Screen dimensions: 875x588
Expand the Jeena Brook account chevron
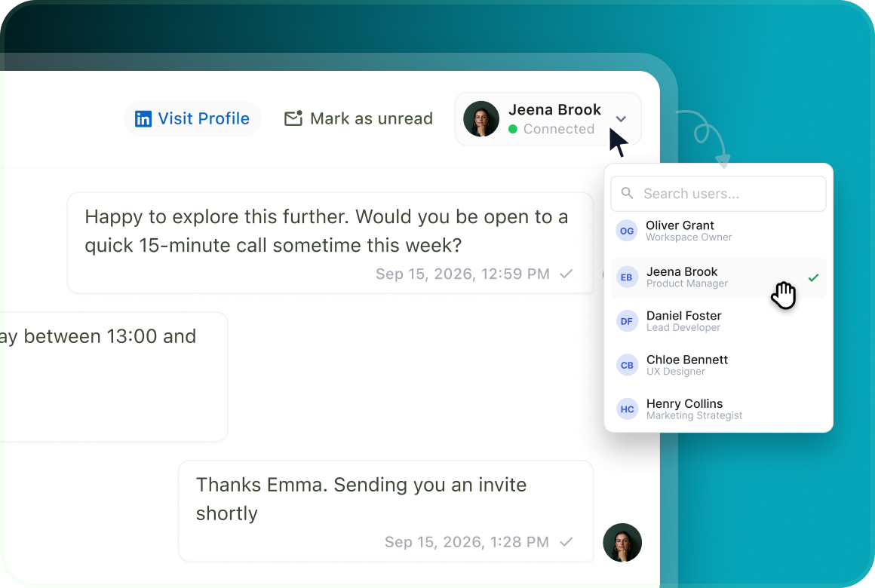tap(621, 119)
